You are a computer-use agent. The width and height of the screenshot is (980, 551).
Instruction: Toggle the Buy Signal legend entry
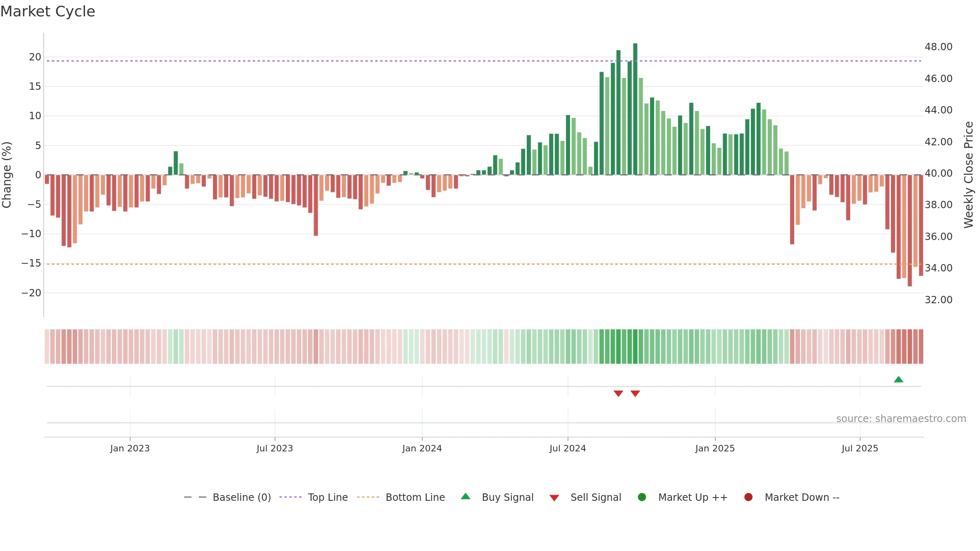coord(497,497)
